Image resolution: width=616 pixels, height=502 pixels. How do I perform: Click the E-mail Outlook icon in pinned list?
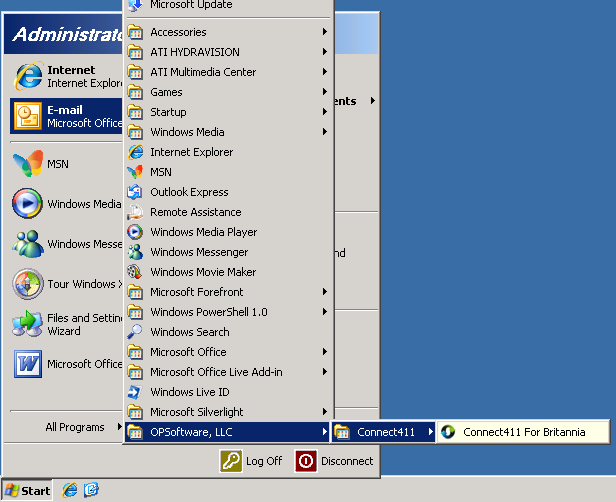point(27,116)
